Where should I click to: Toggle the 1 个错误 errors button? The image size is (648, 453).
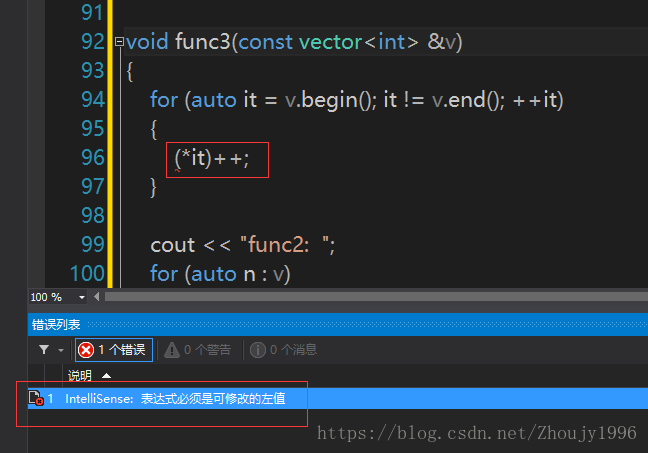pyautogui.click(x=114, y=350)
